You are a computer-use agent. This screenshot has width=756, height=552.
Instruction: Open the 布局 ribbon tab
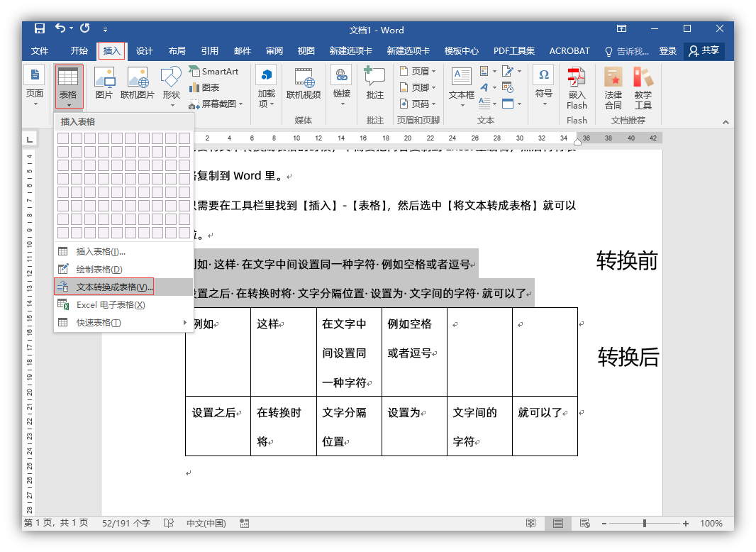177,51
